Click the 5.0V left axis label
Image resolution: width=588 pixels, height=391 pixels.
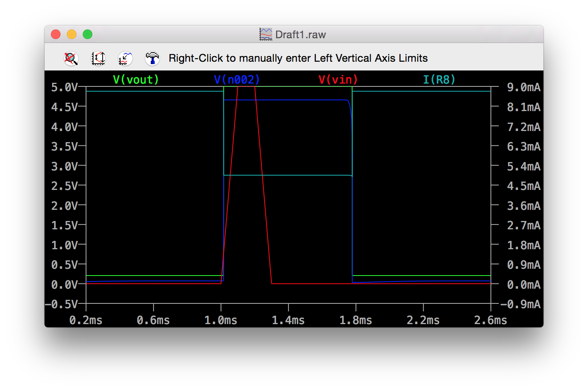point(64,87)
